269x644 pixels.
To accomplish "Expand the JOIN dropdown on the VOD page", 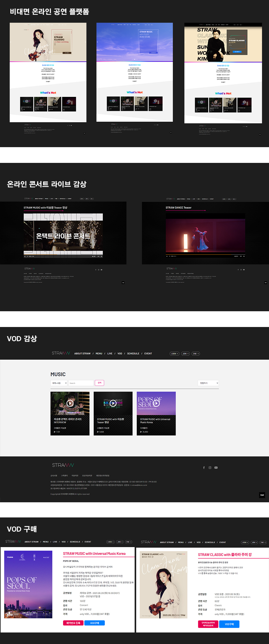I will (186, 354).
